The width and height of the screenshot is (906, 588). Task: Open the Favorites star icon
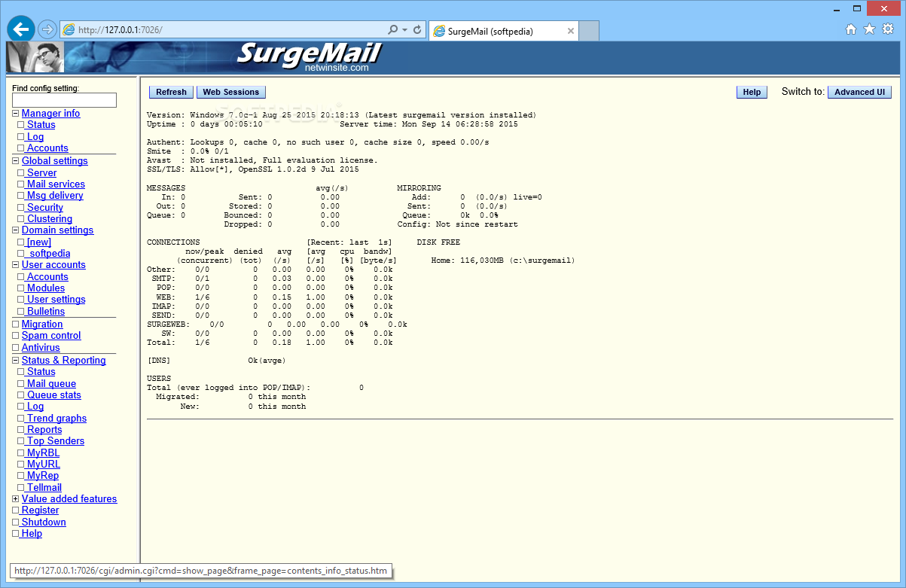pyautogui.click(x=869, y=29)
